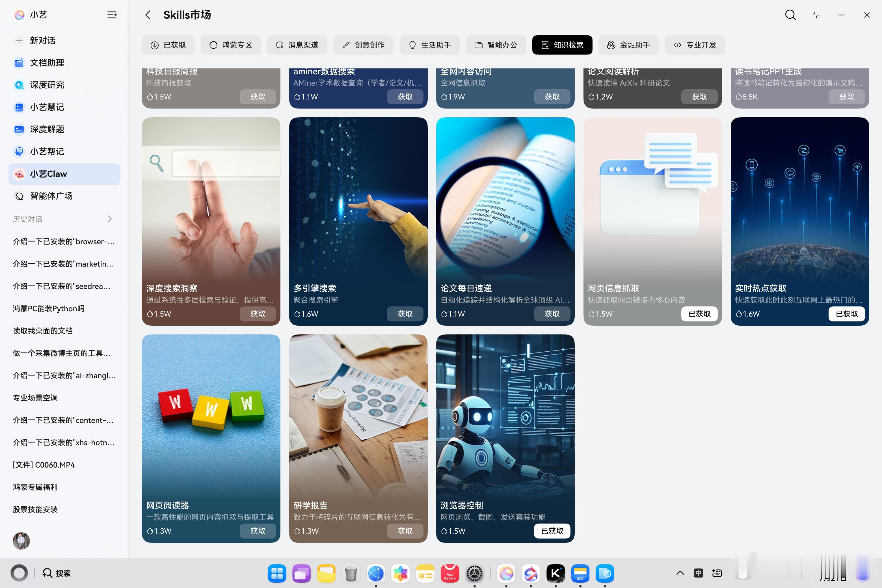Open the launcher grid icon in dock
This screenshot has height=588, width=882.
click(x=277, y=573)
